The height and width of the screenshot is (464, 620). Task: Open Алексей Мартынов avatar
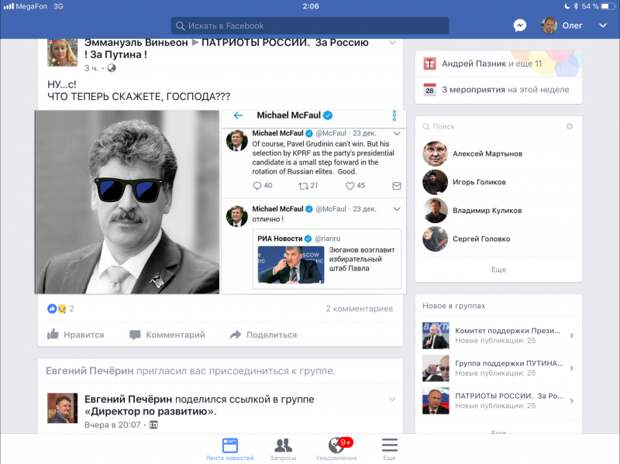435,153
